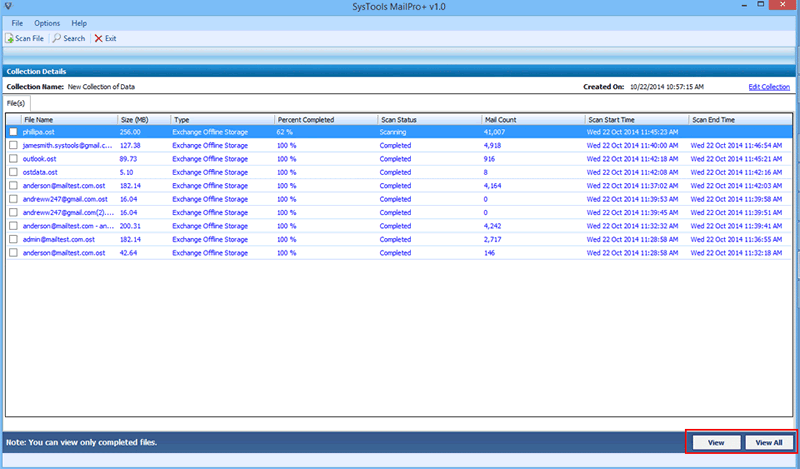
Task: Open the File menu
Action: pos(17,23)
